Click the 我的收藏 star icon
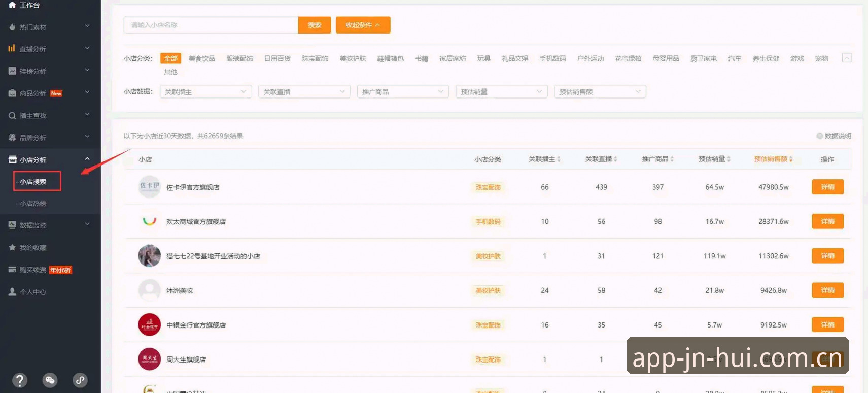The image size is (868, 393). coord(12,247)
